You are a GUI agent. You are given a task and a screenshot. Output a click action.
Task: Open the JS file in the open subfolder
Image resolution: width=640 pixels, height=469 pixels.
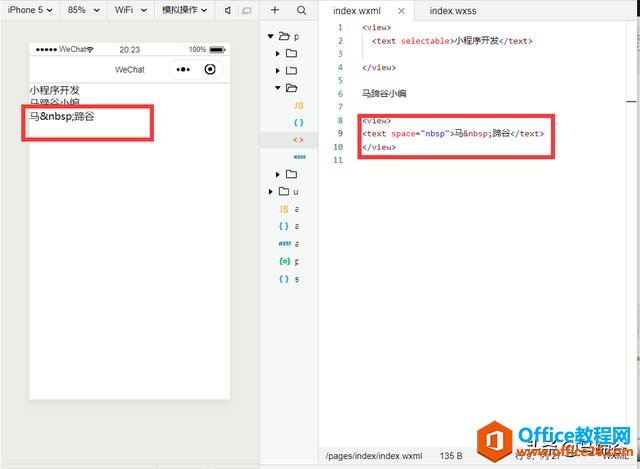click(x=298, y=105)
